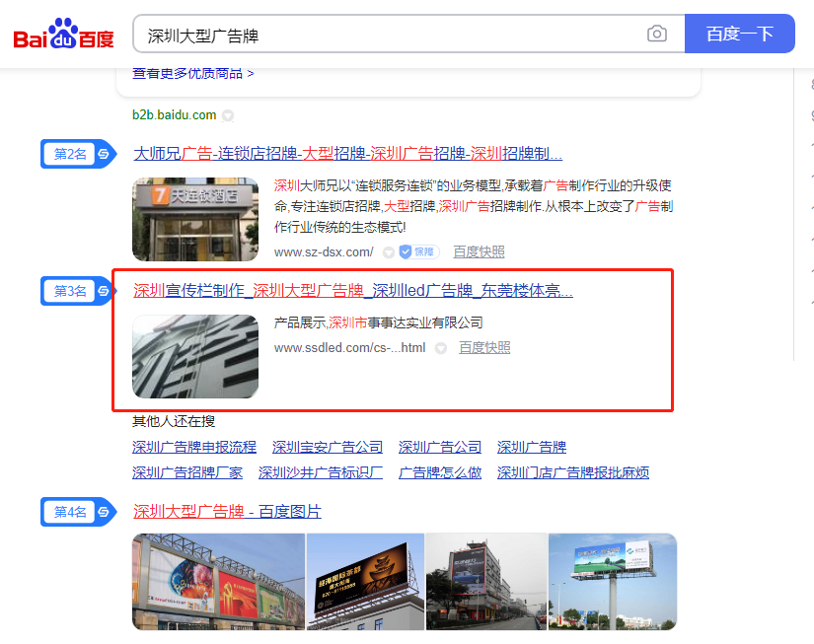Search related term 深圳广告招牌厂家
Image resolution: width=814 pixels, height=644 pixels.
(187, 472)
